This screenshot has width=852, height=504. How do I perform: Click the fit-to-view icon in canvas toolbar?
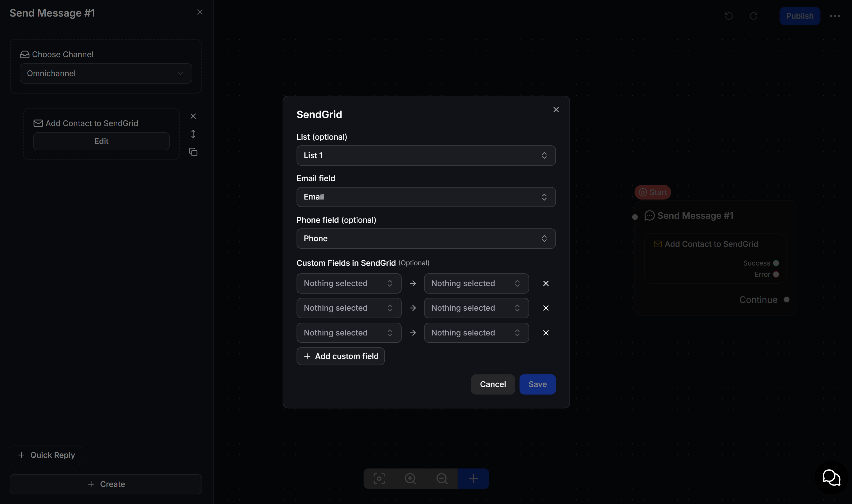point(379,479)
